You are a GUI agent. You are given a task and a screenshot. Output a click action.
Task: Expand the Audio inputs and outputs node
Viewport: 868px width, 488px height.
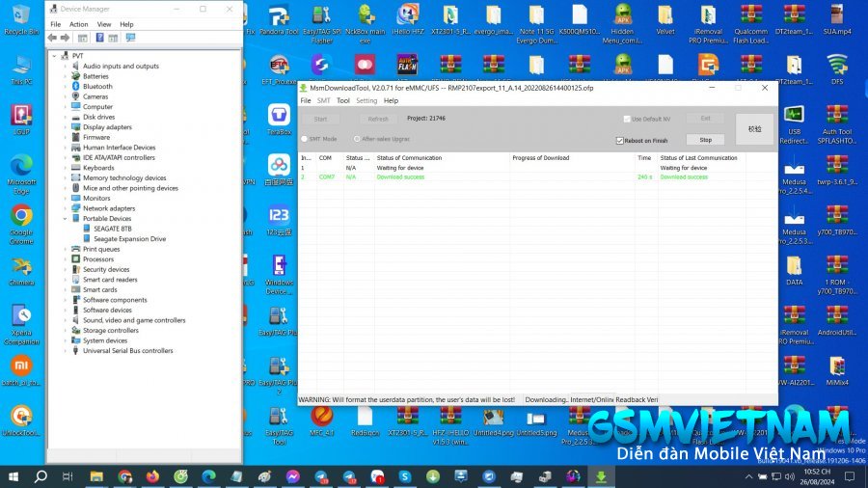click(65, 66)
